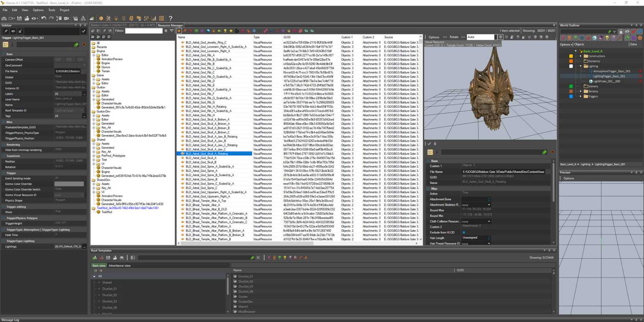Click the binoculars icon in Root Templates toolbar
This screenshot has width=644, height=322.
click(x=122, y=258)
